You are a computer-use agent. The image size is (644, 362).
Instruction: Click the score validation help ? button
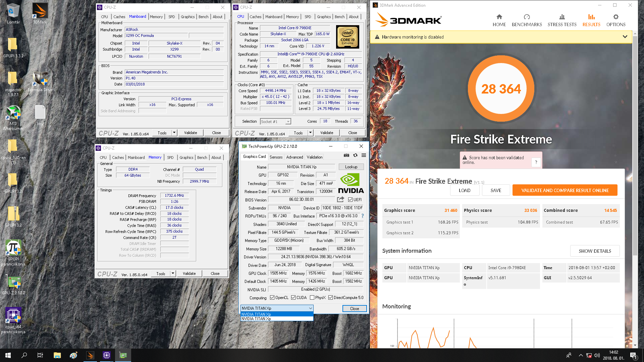tap(536, 162)
